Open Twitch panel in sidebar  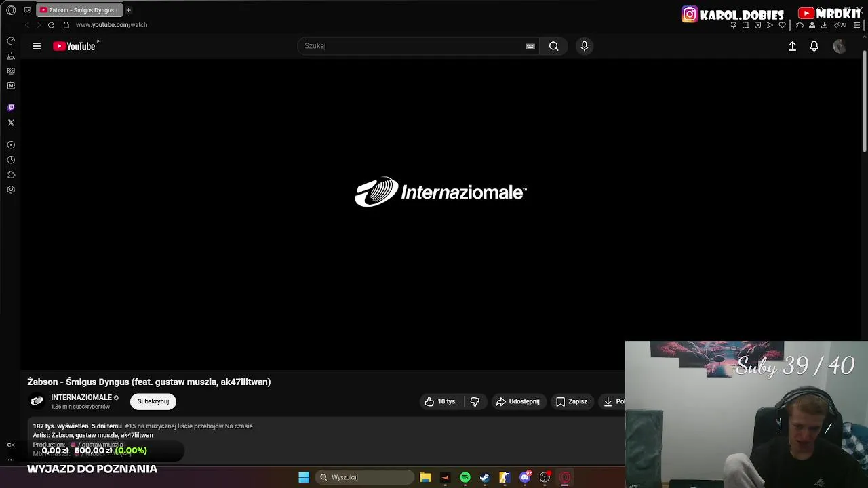[x=11, y=108]
